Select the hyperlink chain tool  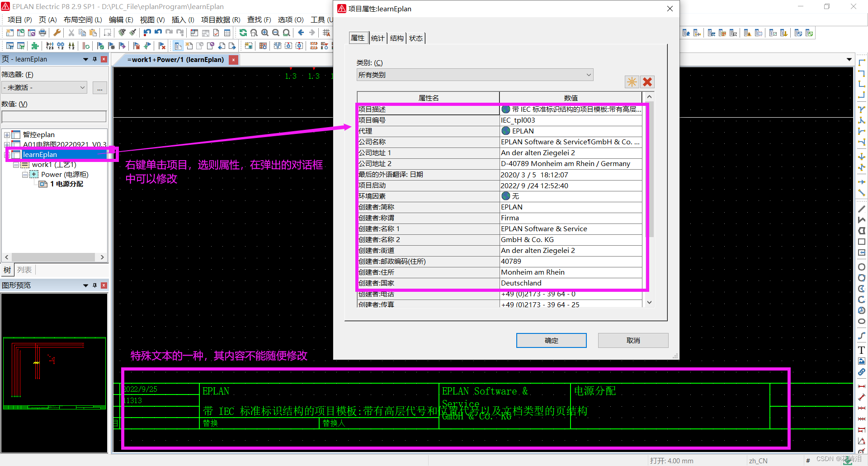pos(862,372)
